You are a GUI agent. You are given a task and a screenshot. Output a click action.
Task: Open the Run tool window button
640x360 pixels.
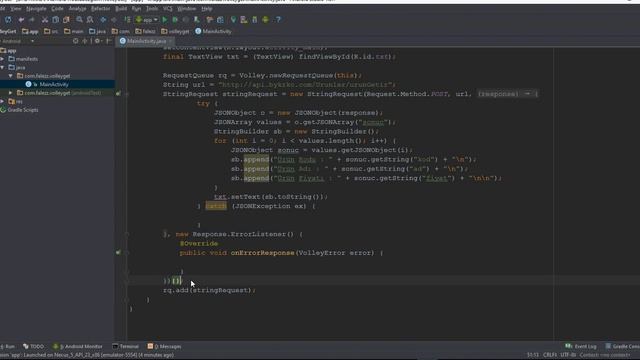click(x=8, y=347)
